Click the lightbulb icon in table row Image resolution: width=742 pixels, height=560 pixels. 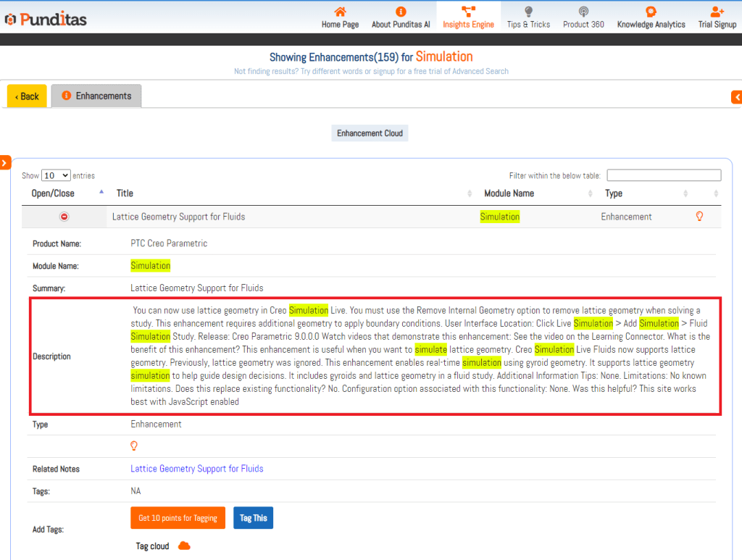(699, 217)
